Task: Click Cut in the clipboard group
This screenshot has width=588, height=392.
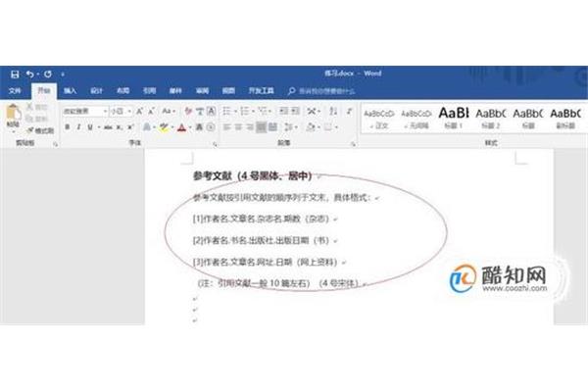Action: tap(37, 107)
